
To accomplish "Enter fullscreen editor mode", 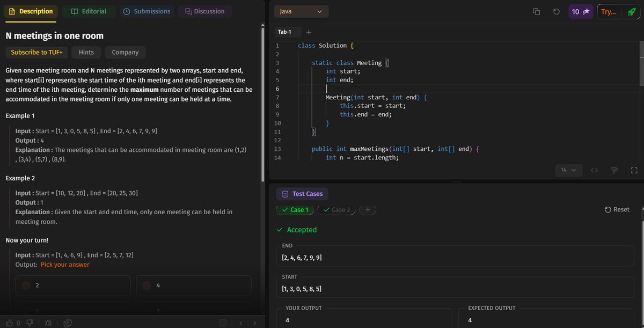I will pyautogui.click(x=634, y=170).
